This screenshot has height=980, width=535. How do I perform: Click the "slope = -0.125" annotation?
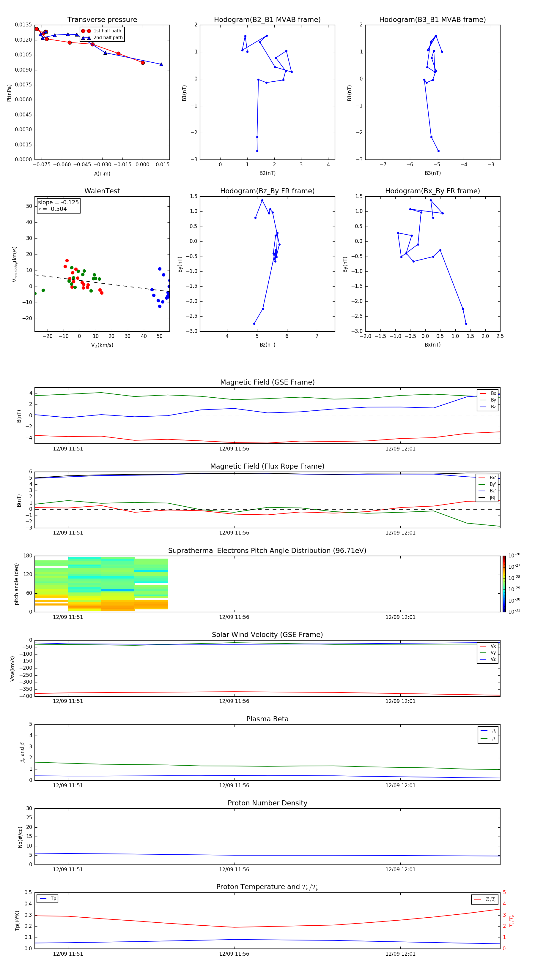pos(58,203)
